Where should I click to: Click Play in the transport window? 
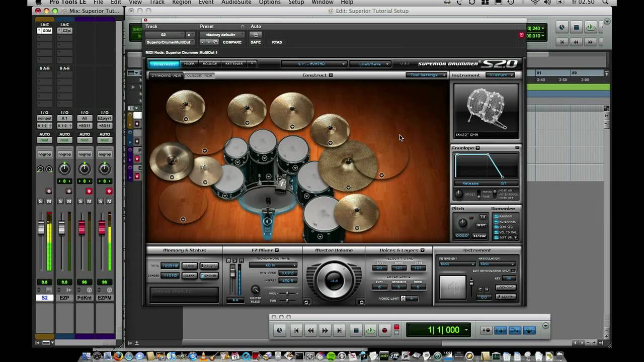[x=370, y=330]
